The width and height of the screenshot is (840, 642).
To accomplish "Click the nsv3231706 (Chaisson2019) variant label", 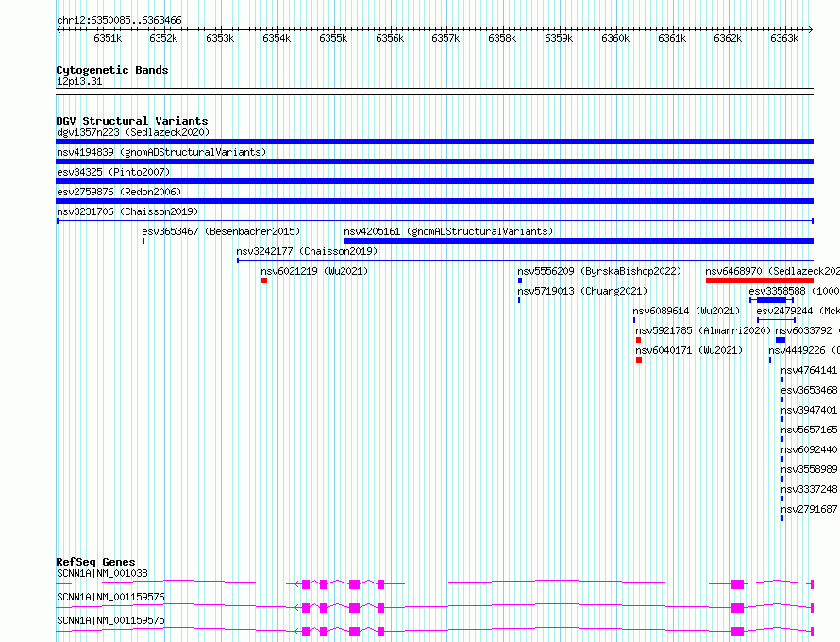I will pos(127,211).
